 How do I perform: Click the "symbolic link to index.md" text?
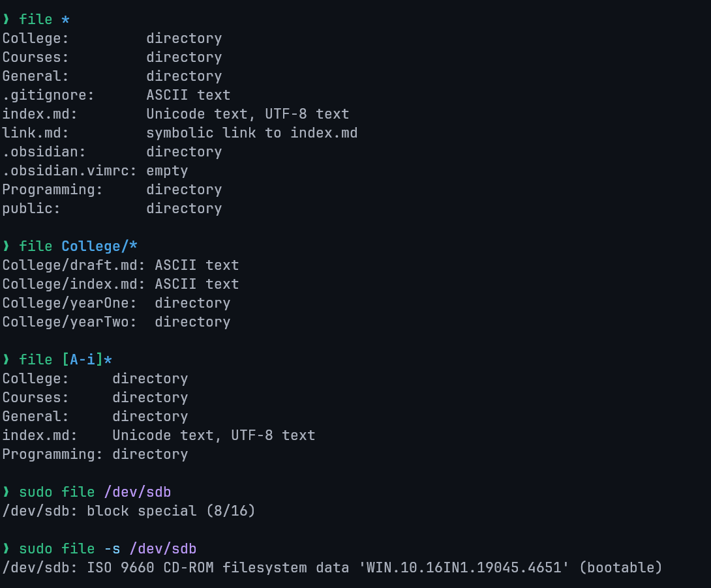252,133
